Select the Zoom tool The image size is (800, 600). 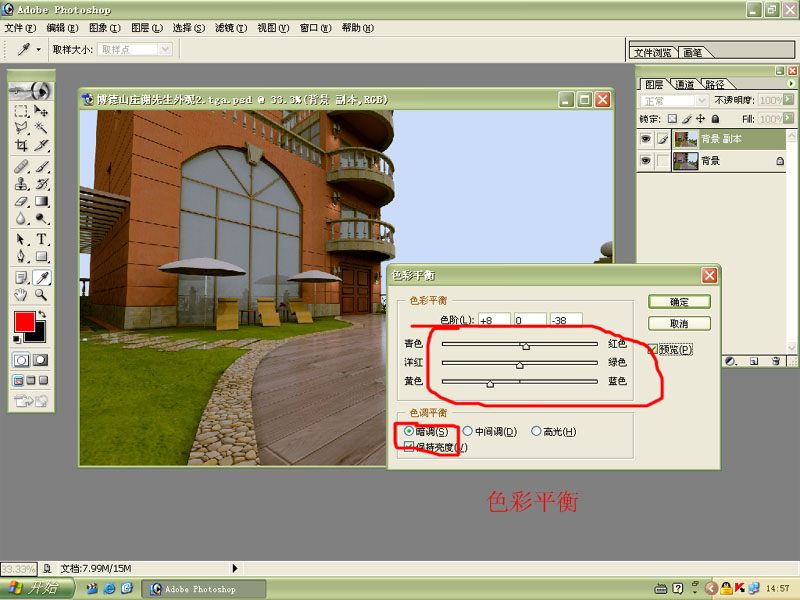coord(41,294)
